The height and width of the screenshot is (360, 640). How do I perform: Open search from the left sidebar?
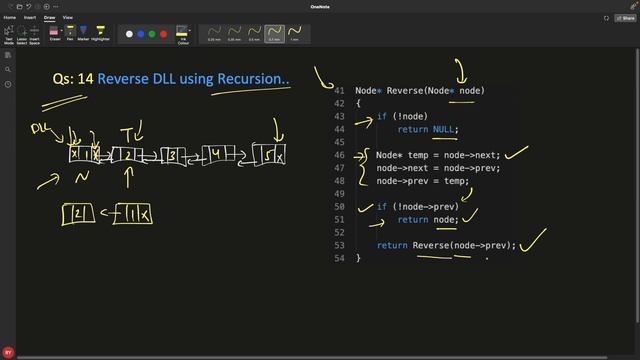pyautogui.click(x=8, y=69)
